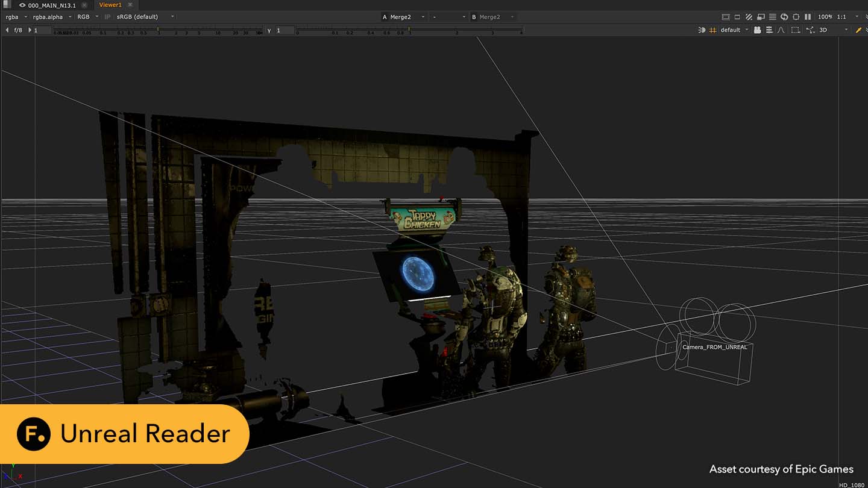This screenshot has height=488, width=868.
Task: Enable proxy mode with the striped icon
Action: tap(749, 17)
